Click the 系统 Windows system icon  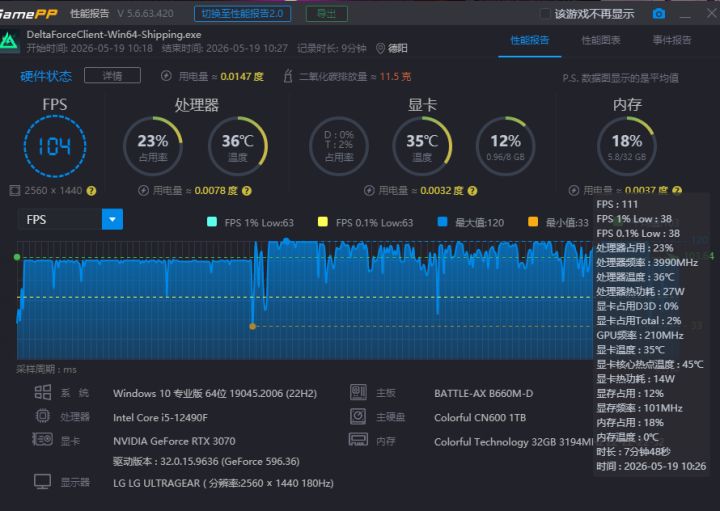coord(43,392)
